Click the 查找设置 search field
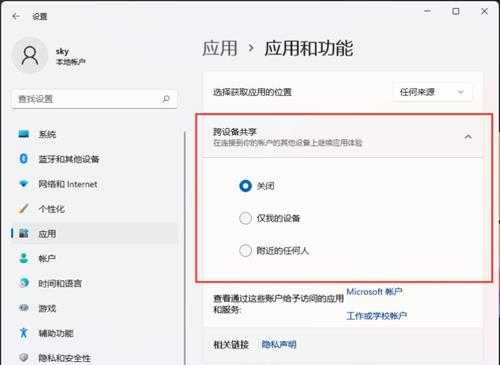 94,99
